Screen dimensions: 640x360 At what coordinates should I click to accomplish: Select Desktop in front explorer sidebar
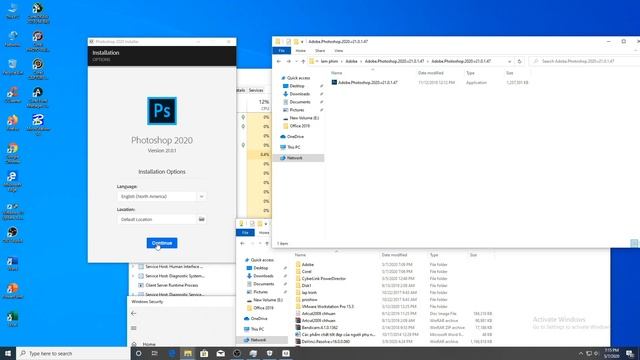coord(297,86)
